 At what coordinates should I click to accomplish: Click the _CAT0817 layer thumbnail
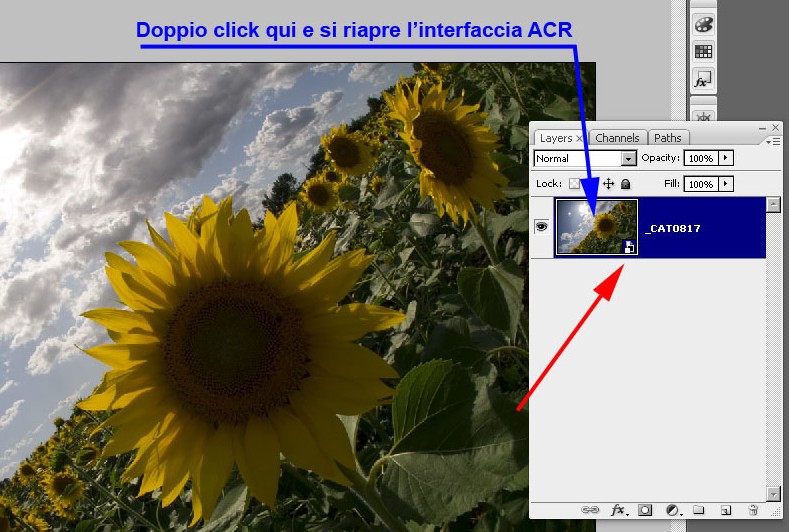point(596,227)
